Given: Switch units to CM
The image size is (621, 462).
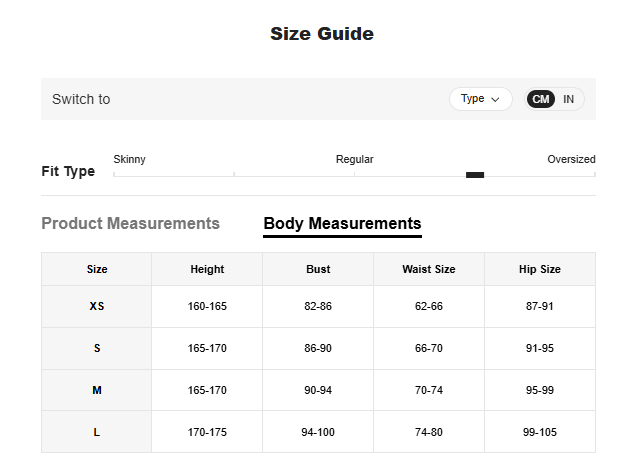Looking at the screenshot, I should point(541,99).
